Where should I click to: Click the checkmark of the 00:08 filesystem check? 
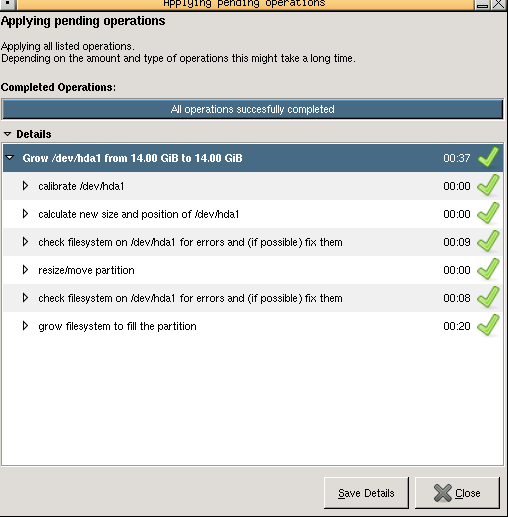pos(488,297)
